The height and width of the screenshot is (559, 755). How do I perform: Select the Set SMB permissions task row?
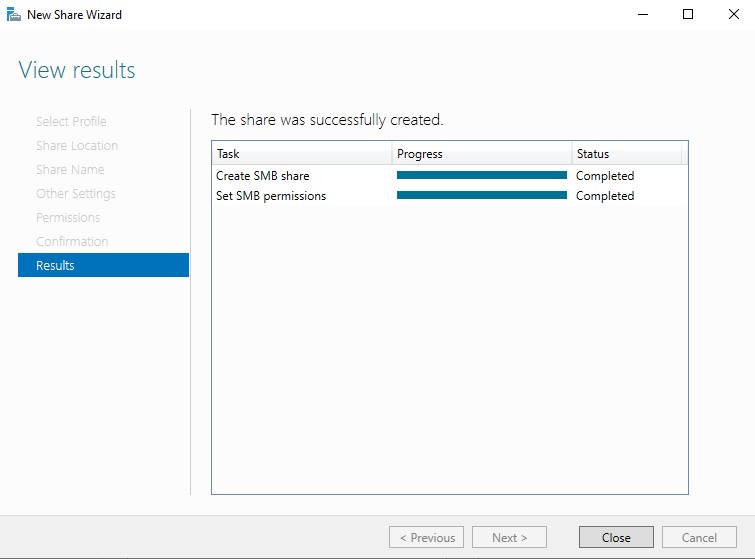[x=271, y=196]
